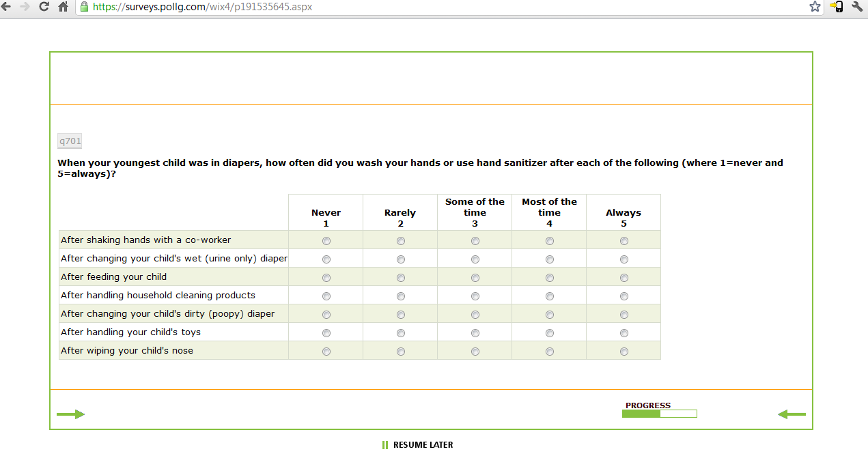Click the green arrow at the survey's bottom left

70,414
